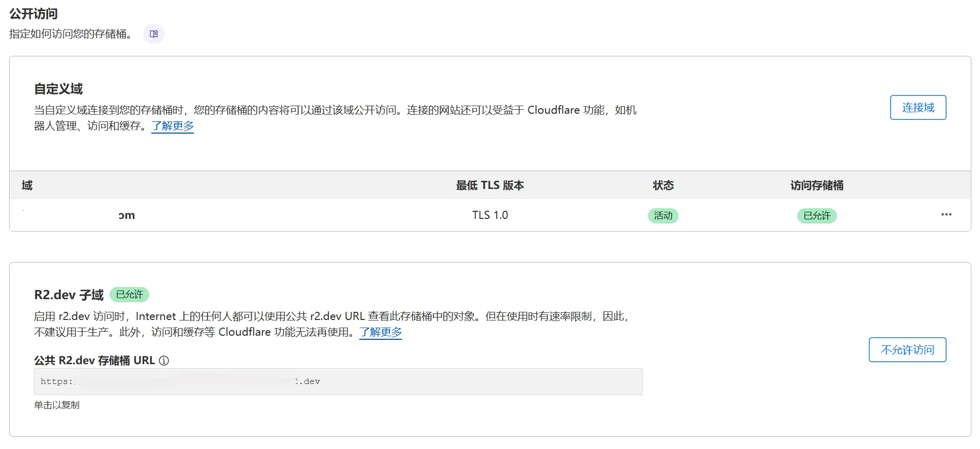
Task: Click the 最低 TLS 版本 column header
Action: pyautogui.click(x=490, y=185)
